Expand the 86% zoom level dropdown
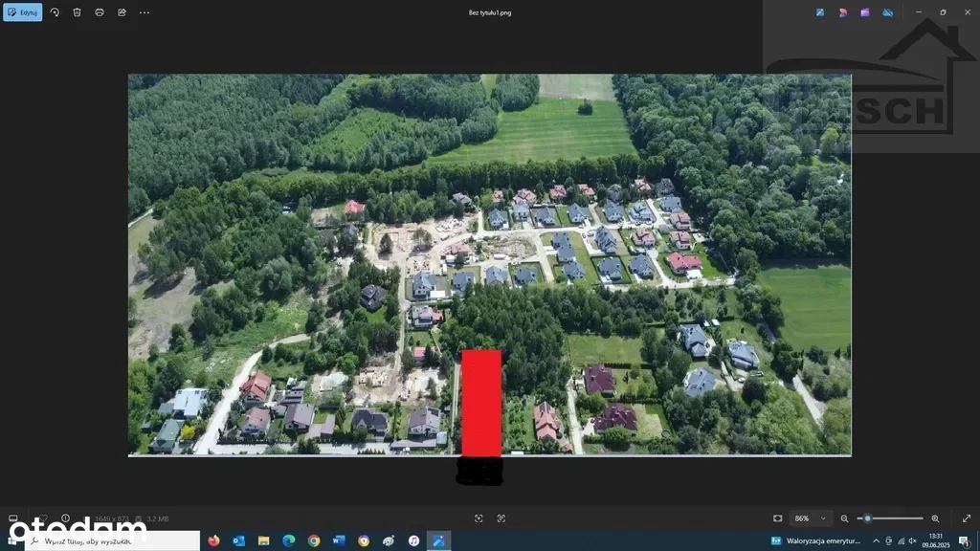Image resolution: width=980 pixels, height=551 pixels. coord(823,518)
